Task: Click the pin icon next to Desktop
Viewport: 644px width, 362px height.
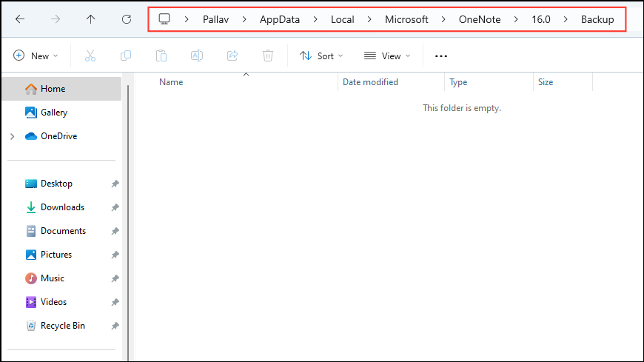Action: 115,184
